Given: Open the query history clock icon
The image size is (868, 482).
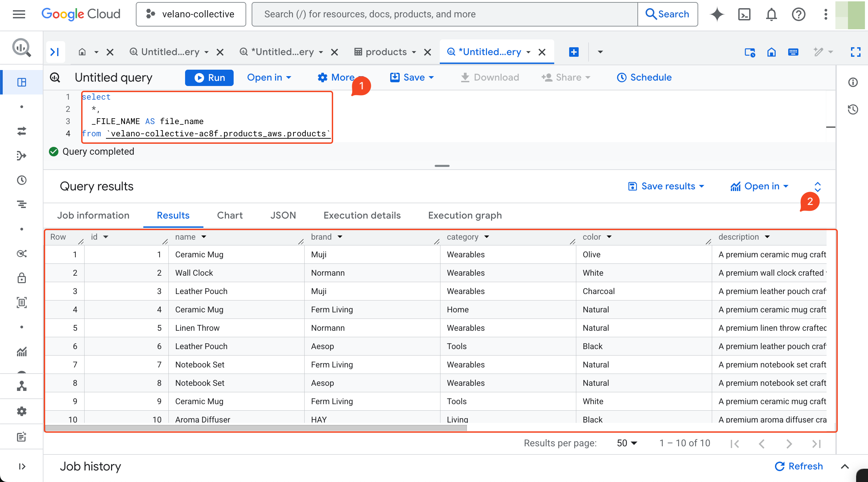Looking at the screenshot, I should (853, 109).
